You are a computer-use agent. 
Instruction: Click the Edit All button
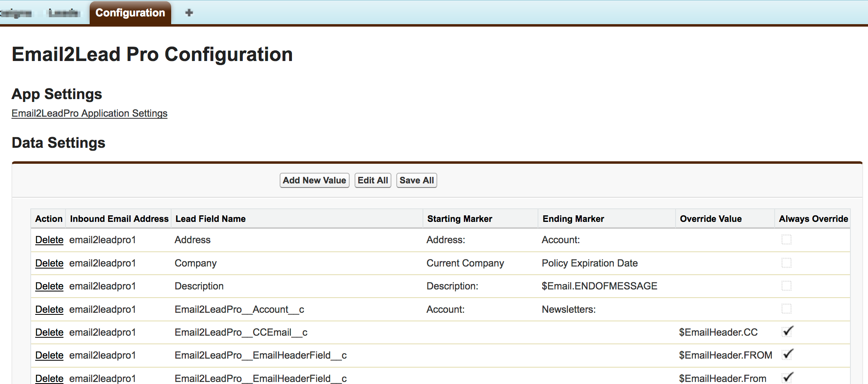click(x=372, y=180)
